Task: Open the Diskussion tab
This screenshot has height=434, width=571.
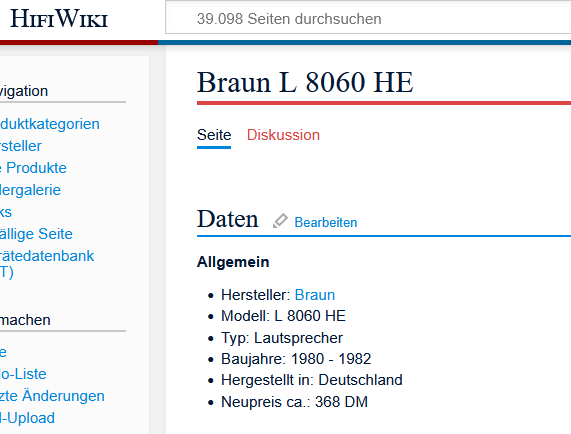Action: (283, 135)
